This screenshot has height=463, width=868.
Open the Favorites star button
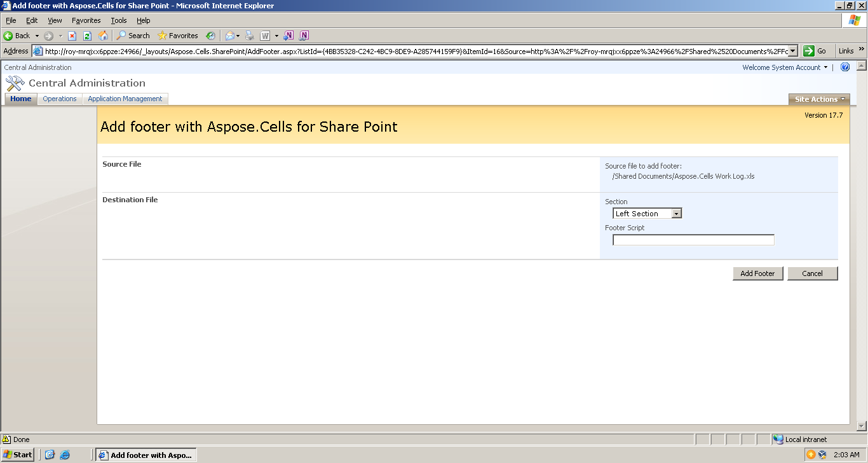pos(178,36)
